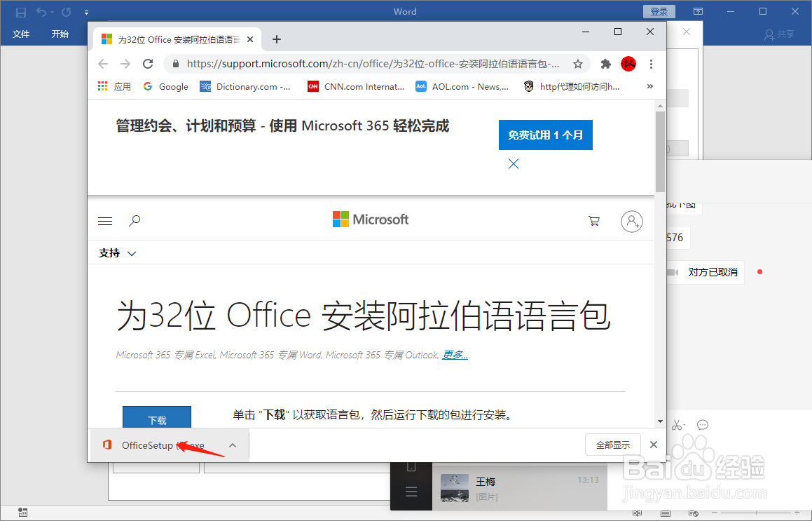The height and width of the screenshot is (521, 812).
Task: Open 王梅 conversation in chat list
Action: coord(519,488)
